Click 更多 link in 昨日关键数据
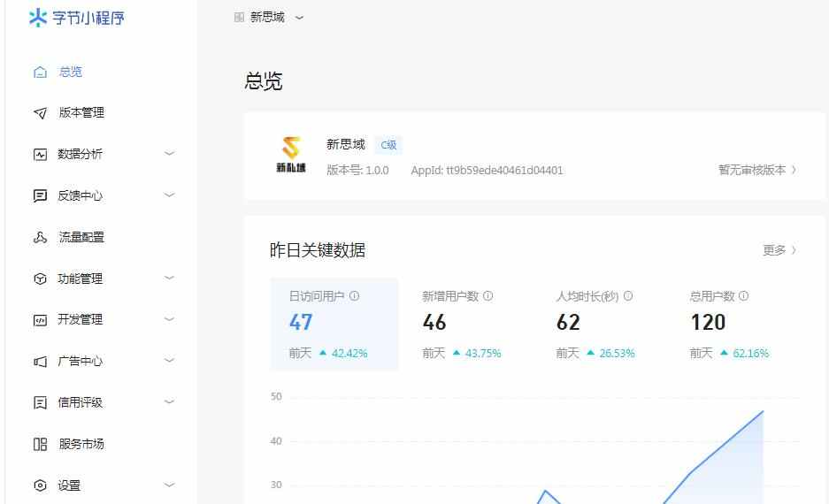 (779, 250)
